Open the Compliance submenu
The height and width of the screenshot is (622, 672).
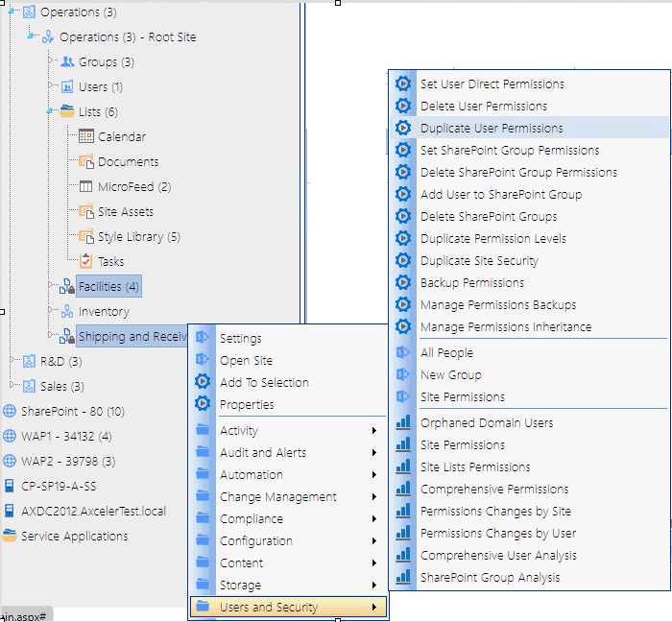pyautogui.click(x=288, y=518)
